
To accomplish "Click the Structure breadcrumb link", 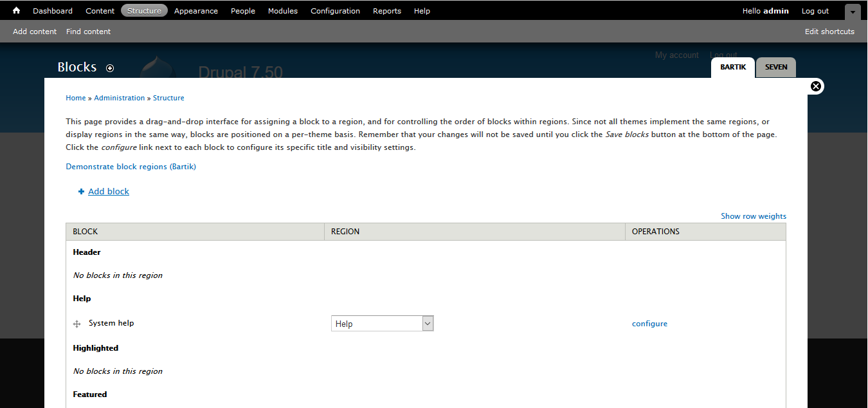I will 168,98.
